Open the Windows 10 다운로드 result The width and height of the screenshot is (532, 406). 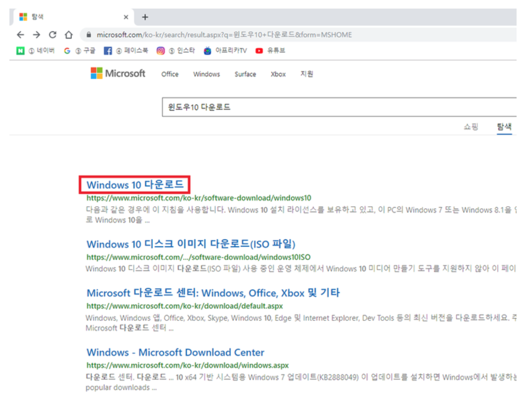click(135, 185)
